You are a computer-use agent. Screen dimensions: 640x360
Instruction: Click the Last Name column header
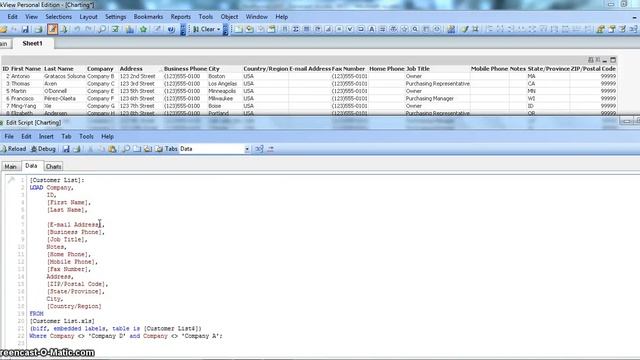59,69
